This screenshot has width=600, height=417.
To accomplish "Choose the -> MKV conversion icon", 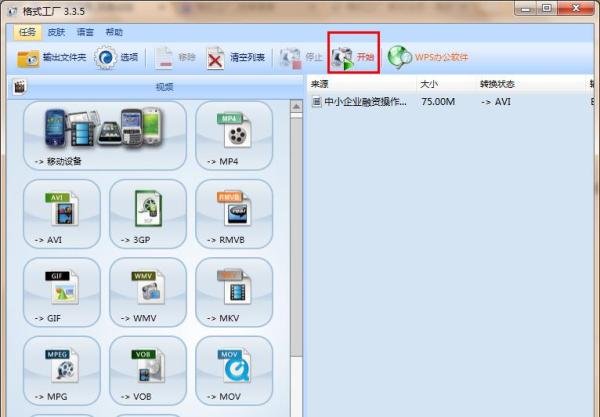I will point(234,293).
